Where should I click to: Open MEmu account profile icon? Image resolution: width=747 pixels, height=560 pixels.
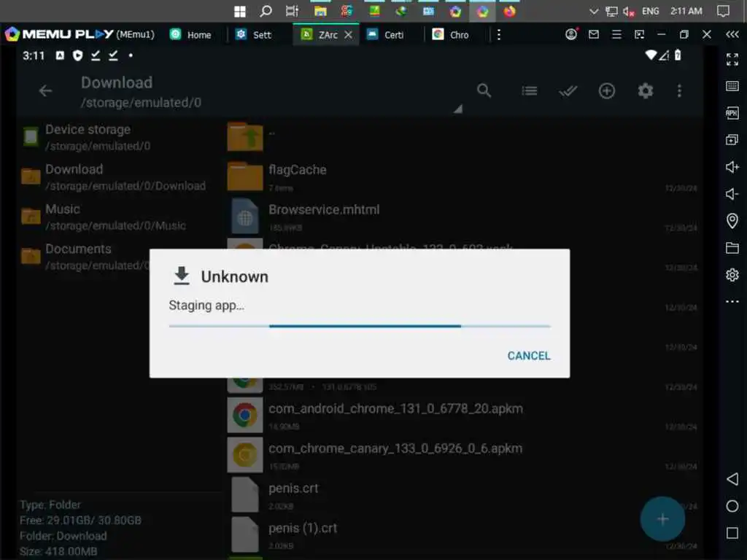pos(571,34)
